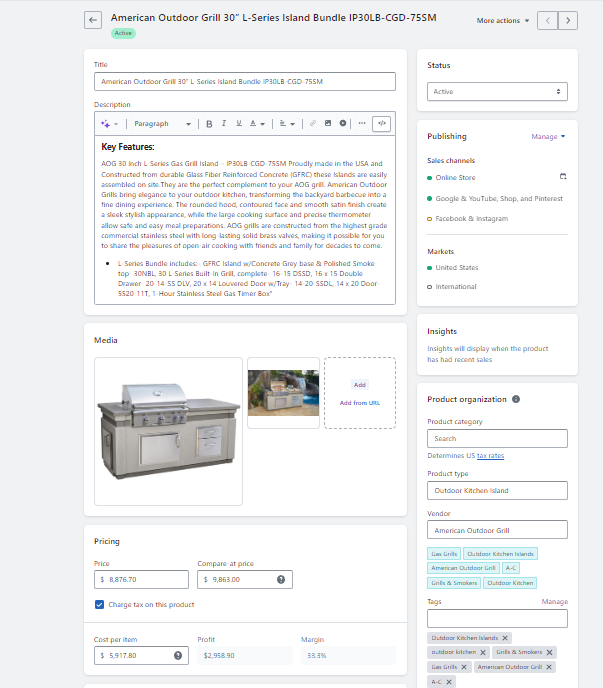This screenshot has width=603, height=688.
Task: Expand the AI tool dropdown arrow
Action: [x=116, y=124]
